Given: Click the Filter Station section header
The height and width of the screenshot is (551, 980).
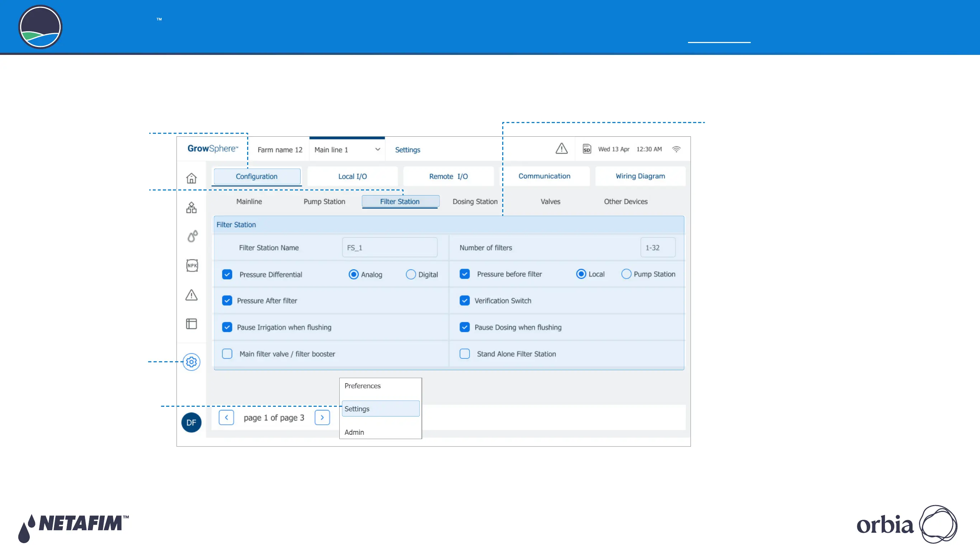Looking at the screenshot, I should (448, 225).
